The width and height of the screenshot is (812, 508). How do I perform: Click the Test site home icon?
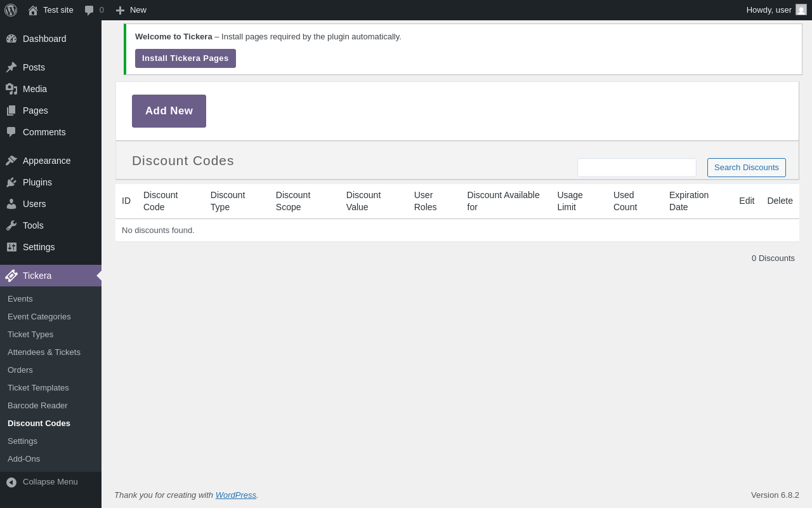click(x=33, y=10)
